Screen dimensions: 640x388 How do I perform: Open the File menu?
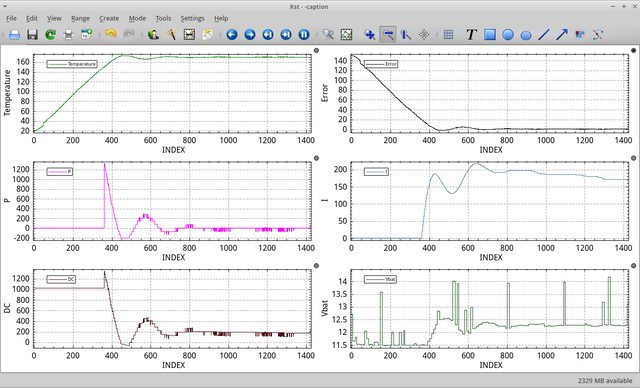click(x=11, y=18)
